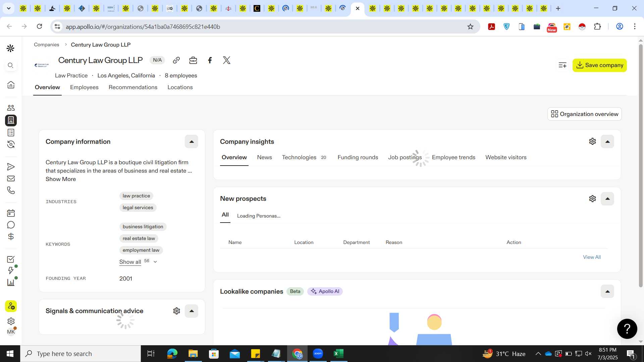Open Tasks checkbox icon in sidebar
Image resolution: width=644 pixels, height=362 pixels.
[x=11, y=259]
